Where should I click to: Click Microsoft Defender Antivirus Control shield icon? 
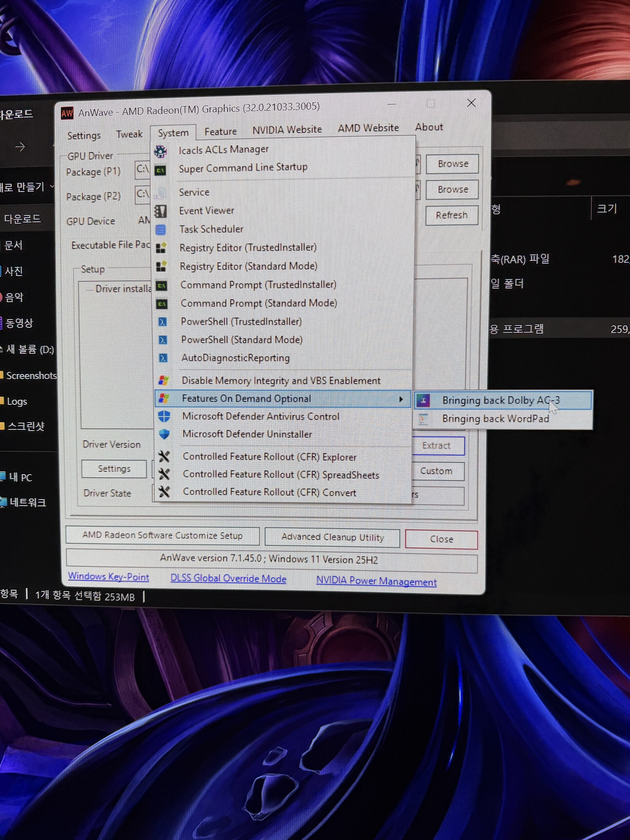click(164, 417)
